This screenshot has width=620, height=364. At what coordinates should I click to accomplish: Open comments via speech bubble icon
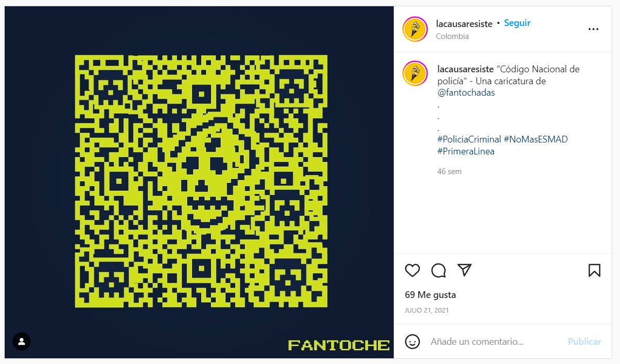point(438,270)
